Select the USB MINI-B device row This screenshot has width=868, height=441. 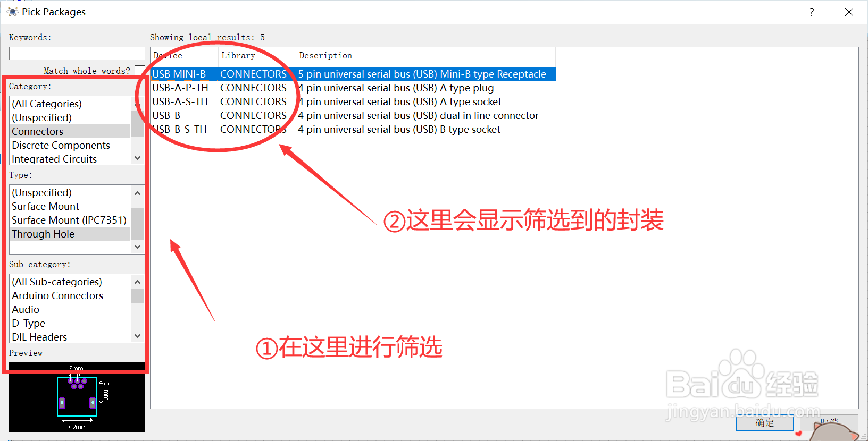pyautogui.click(x=353, y=74)
